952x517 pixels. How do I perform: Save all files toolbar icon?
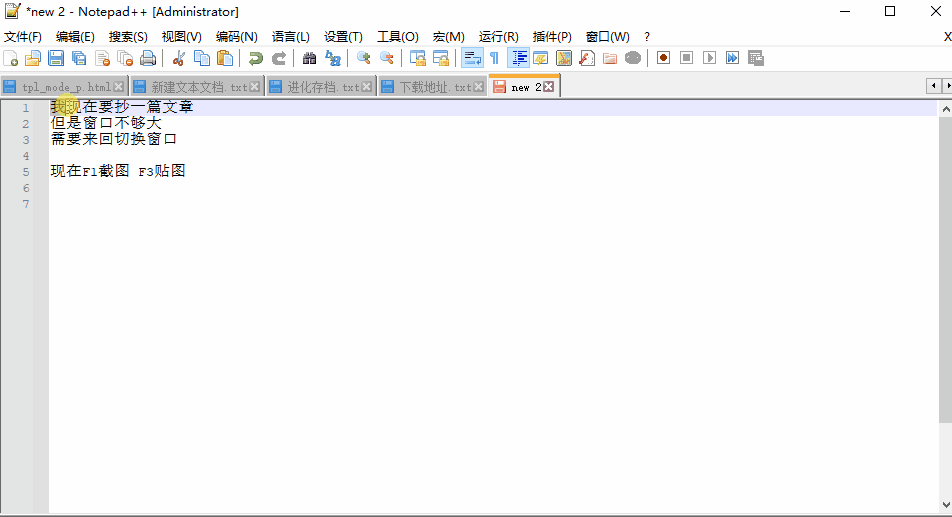pyautogui.click(x=79, y=58)
